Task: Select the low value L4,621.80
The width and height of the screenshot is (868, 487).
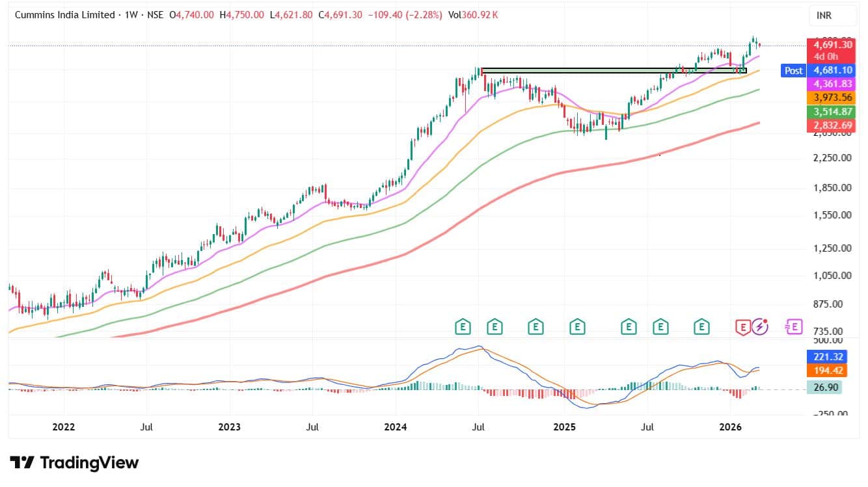Action: click(292, 14)
